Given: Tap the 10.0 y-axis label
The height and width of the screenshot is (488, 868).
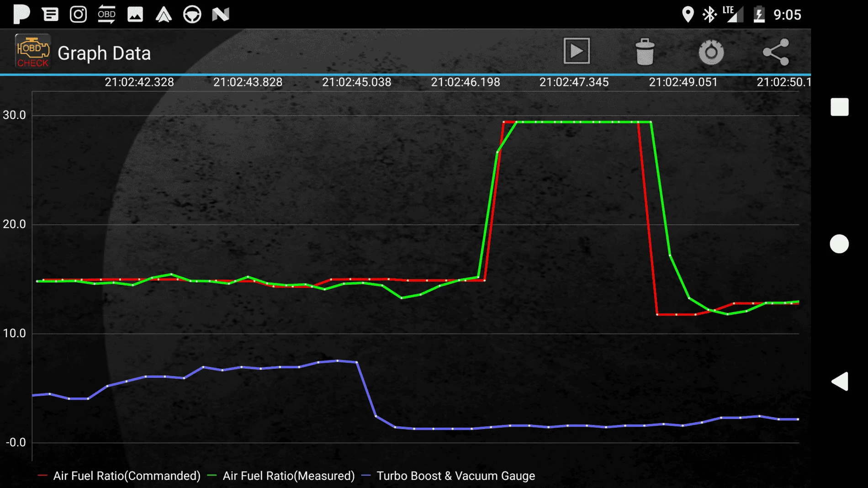Looking at the screenshot, I should pyautogui.click(x=14, y=334).
